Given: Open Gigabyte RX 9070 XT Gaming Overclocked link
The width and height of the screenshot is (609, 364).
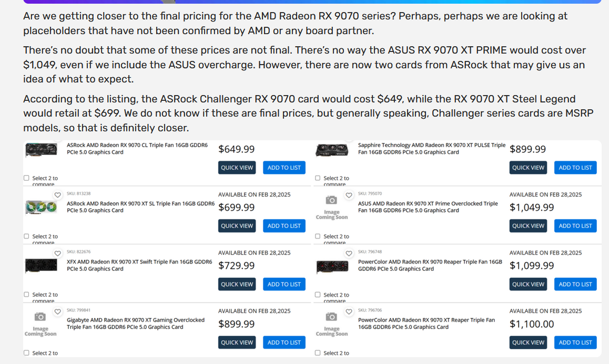Looking at the screenshot, I should click(136, 324).
